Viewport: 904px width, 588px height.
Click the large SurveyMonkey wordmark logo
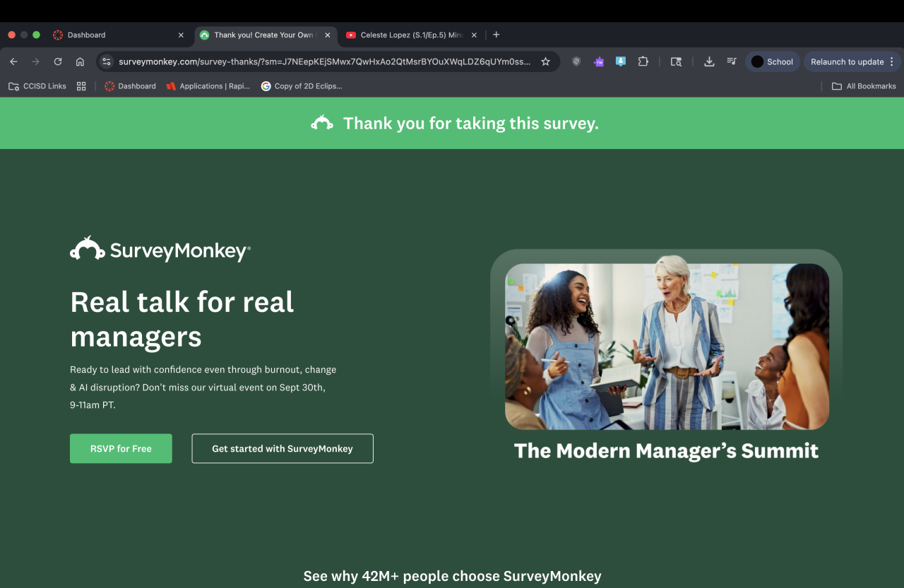pos(160,249)
